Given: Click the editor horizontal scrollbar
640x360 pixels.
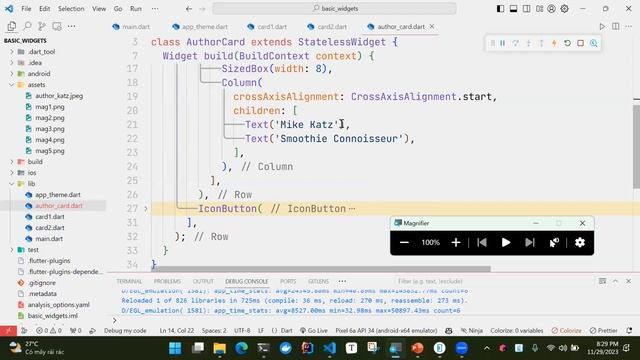Looking at the screenshot, I should [x=321, y=269].
